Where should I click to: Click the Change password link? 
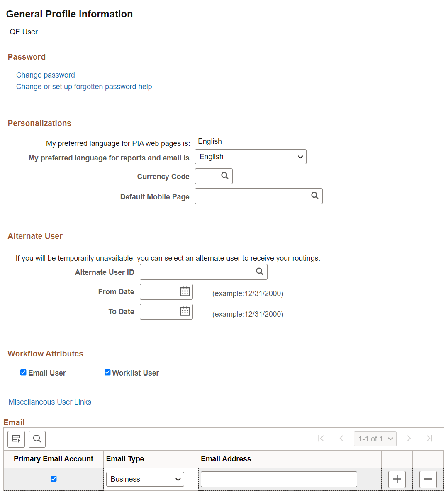point(45,75)
